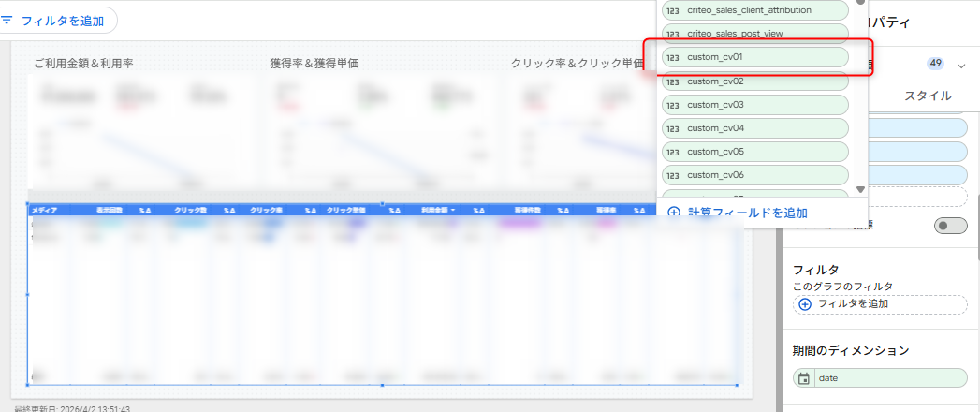Screen dimensions: 980x412
Task: Click the メディア column header in the table
Action: [x=46, y=211]
